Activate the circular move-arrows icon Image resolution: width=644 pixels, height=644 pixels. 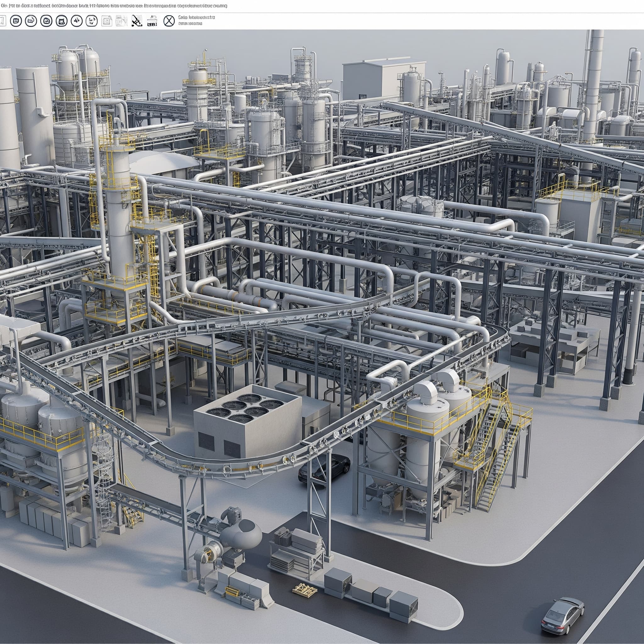77,21
